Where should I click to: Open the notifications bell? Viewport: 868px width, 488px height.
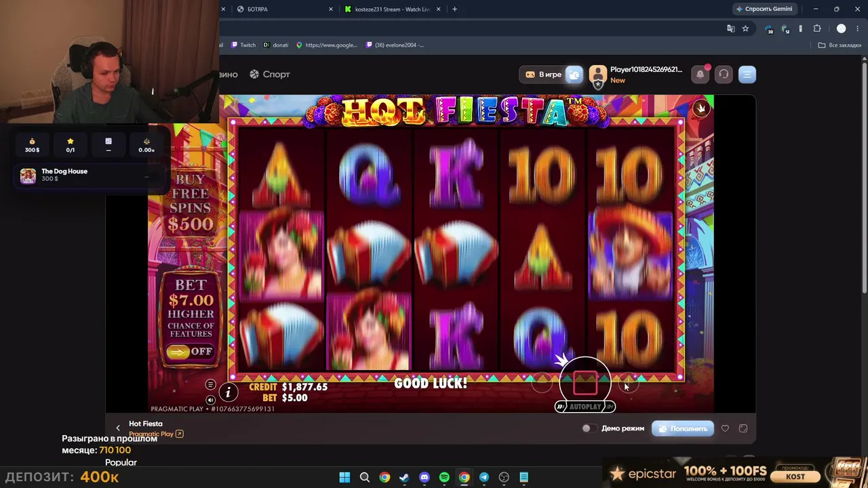(x=701, y=75)
